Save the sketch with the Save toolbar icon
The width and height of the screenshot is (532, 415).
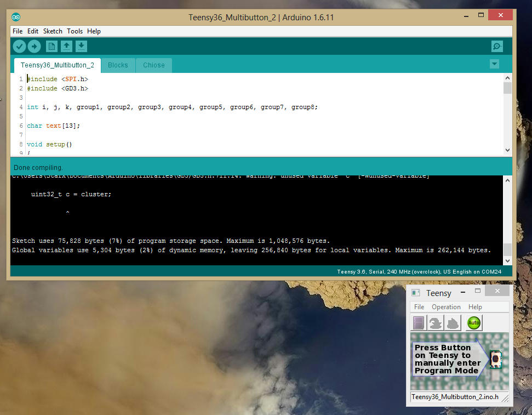[x=81, y=46]
